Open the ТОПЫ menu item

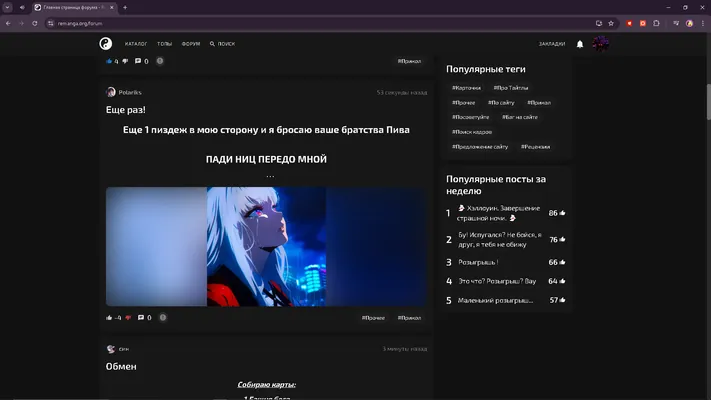point(164,44)
